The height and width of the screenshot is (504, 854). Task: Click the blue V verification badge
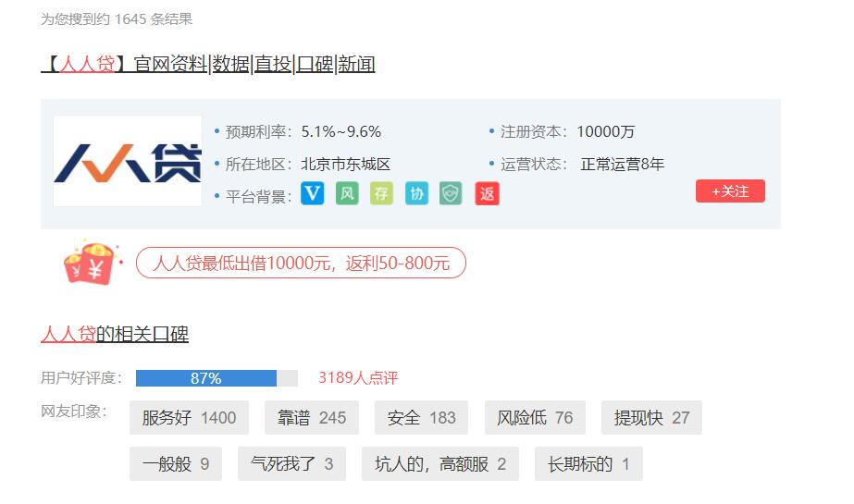click(312, 193)
